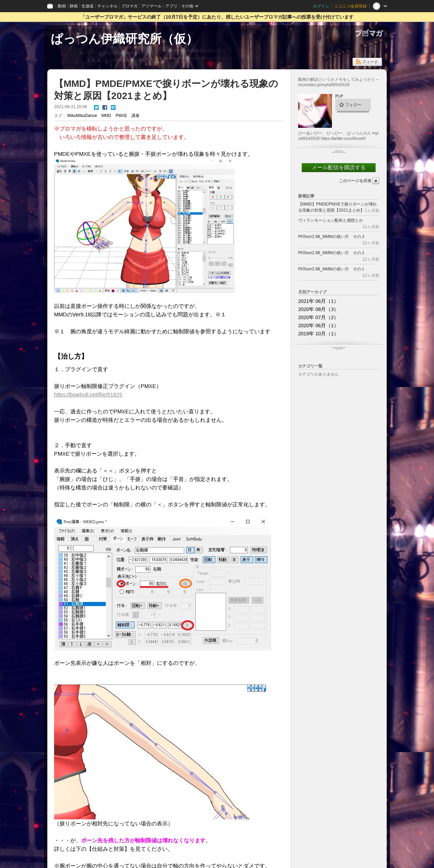Open the TransformView screenshot image
The width and height of the screenshot is (434, 868).
144,225
